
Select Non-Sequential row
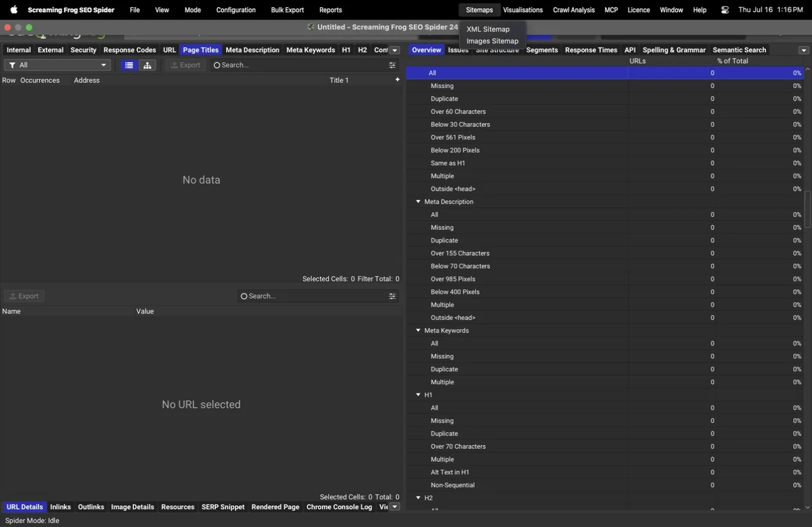(604, 485)
